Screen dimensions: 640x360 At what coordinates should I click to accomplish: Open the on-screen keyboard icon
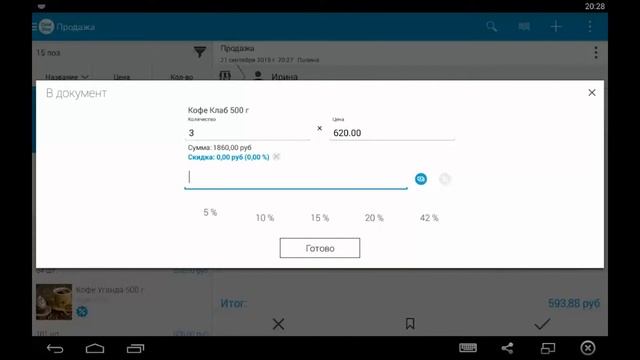468,348
